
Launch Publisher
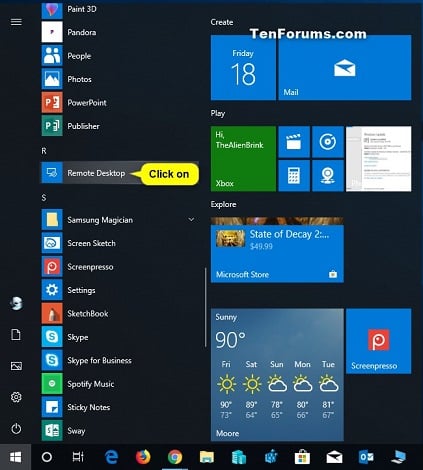tap(120, 126)
